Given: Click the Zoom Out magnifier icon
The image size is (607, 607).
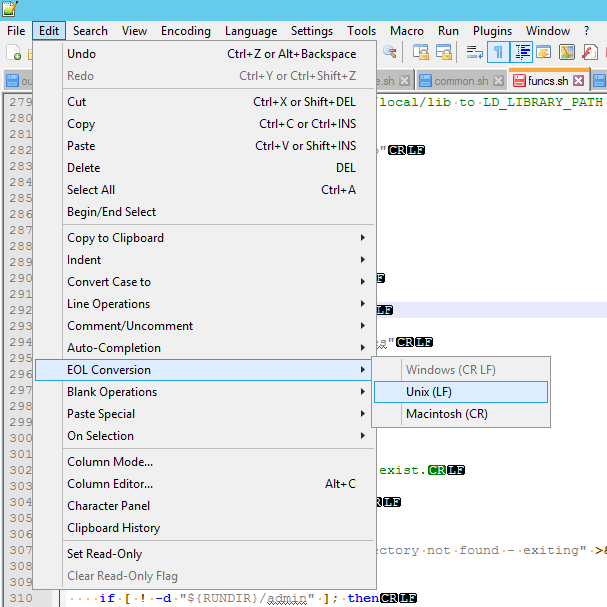Looking at the screenshot, I should click(x=389, y=52).
